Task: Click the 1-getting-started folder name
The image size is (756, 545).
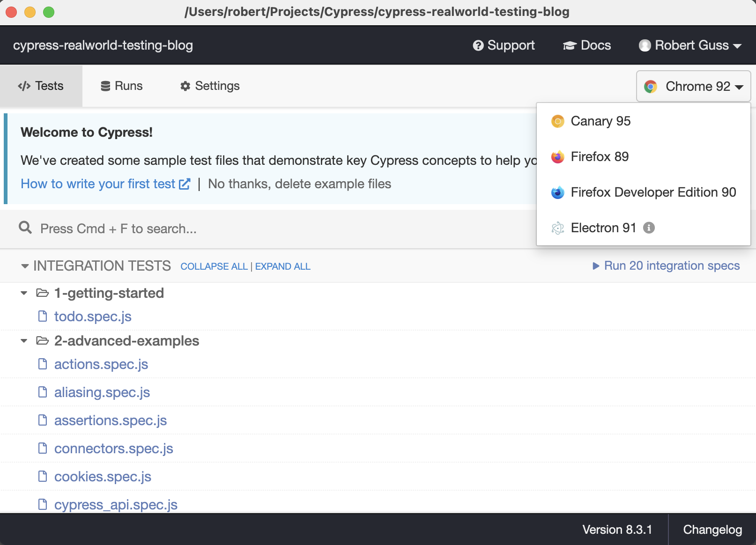Action: click(x=109, y=293)
